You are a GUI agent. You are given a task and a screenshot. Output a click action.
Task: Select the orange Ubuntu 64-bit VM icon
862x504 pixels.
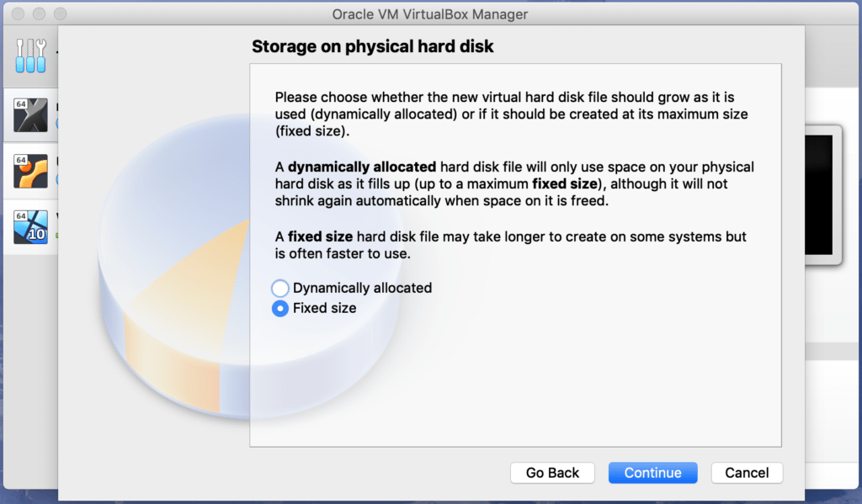click(x=31, y=172)
